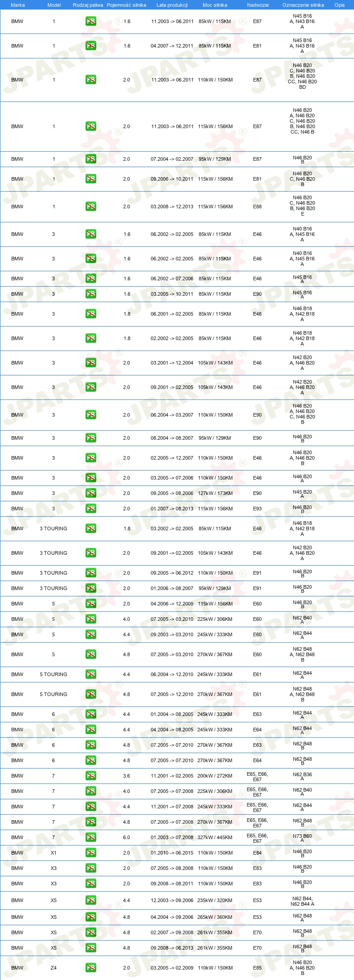This screenshot has width=354, height=980.
Task: Select the E84 body cell
Action: coord(257,853)
